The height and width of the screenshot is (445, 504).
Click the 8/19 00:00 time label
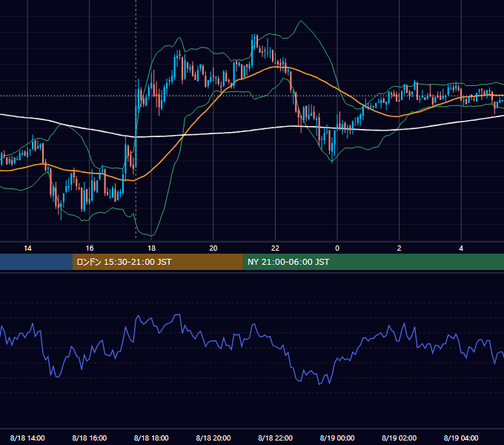[337, 438]
